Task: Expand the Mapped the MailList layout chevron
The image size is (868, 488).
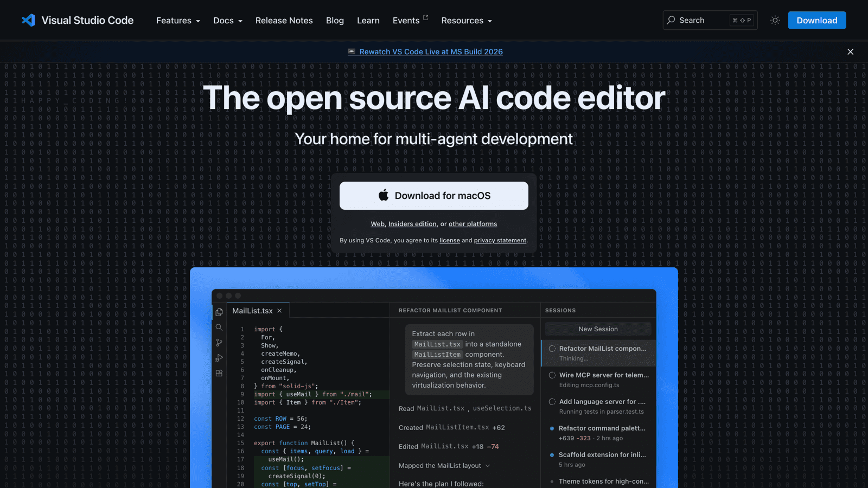Action: (x=488, y=466)
